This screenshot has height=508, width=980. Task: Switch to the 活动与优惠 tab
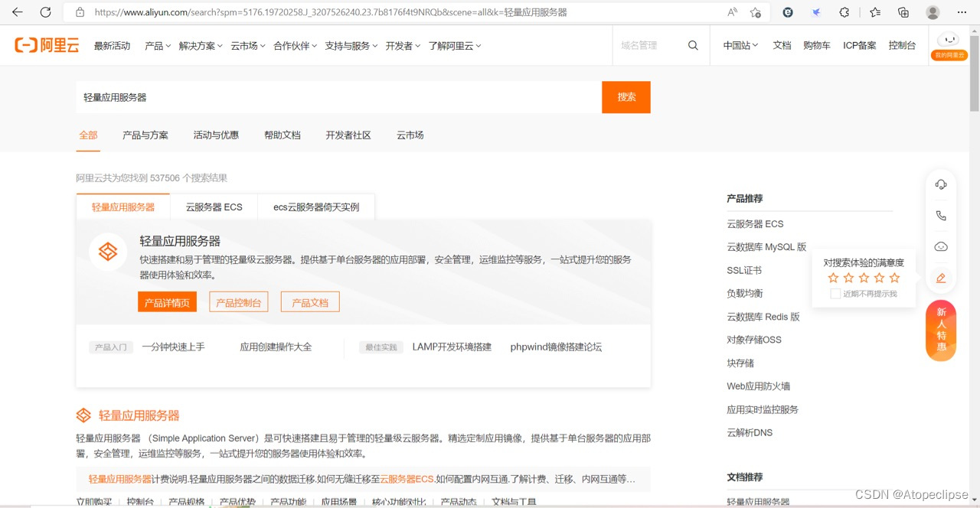tap(216, 135)
